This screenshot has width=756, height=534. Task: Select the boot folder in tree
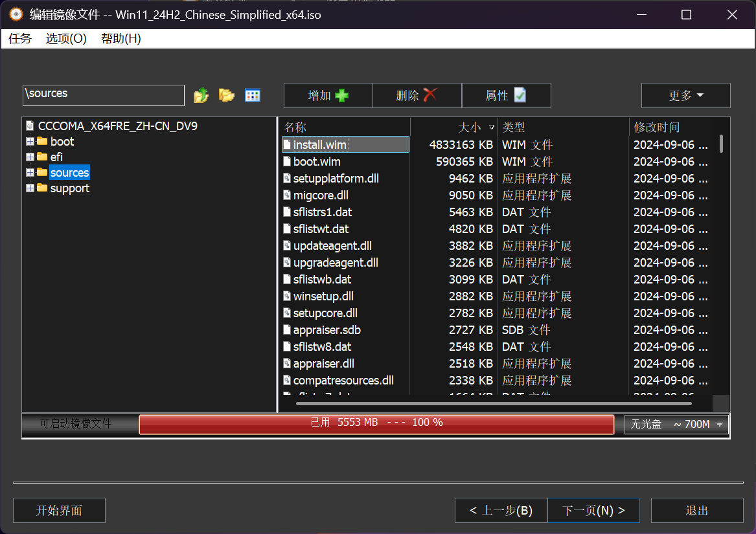[62, 141]
